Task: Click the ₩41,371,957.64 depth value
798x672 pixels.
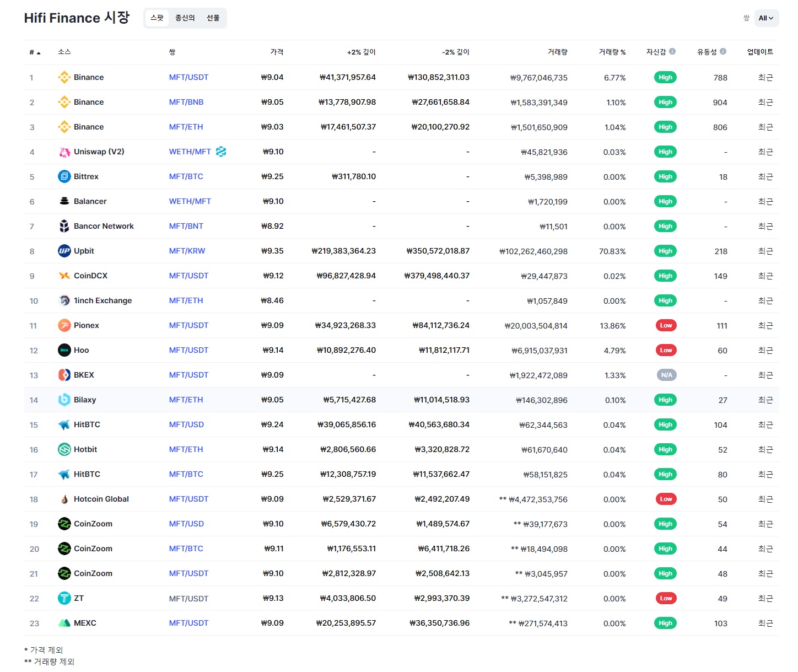Action: click(348, 77)
